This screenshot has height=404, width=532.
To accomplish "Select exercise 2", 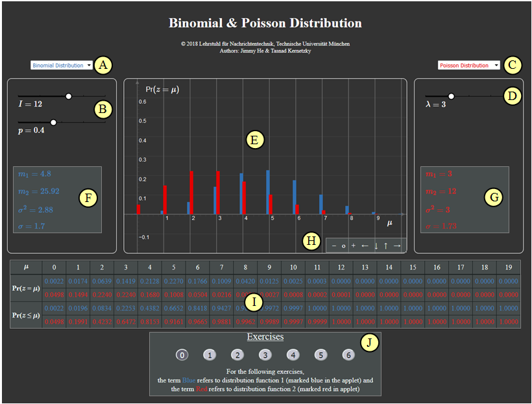I will click(x=237, y=355).
